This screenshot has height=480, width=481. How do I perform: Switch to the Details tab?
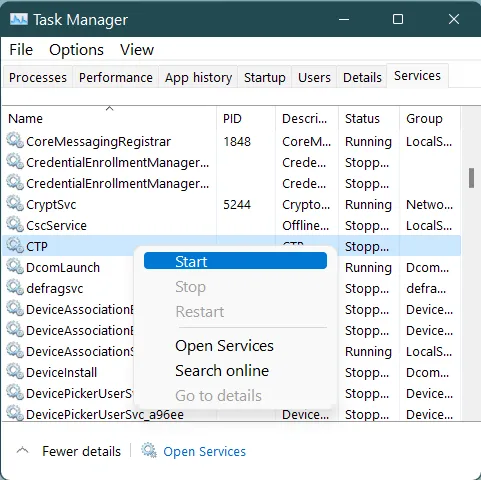click(362, 77)
